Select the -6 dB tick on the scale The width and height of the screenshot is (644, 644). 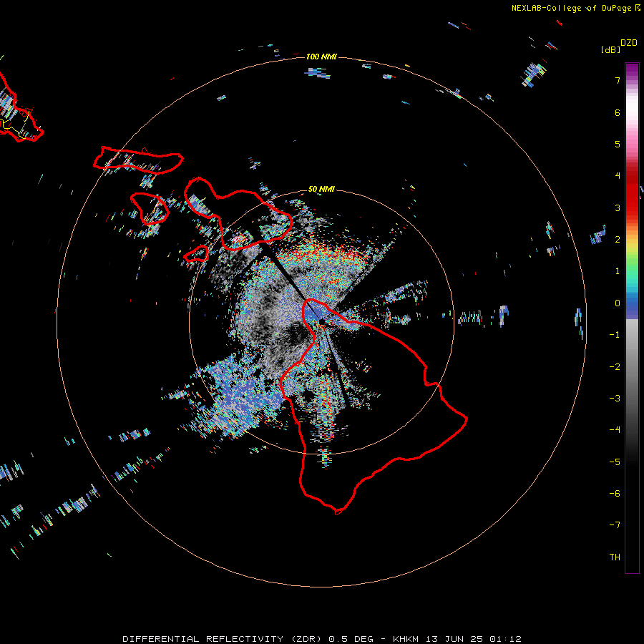tap(615, 494)
